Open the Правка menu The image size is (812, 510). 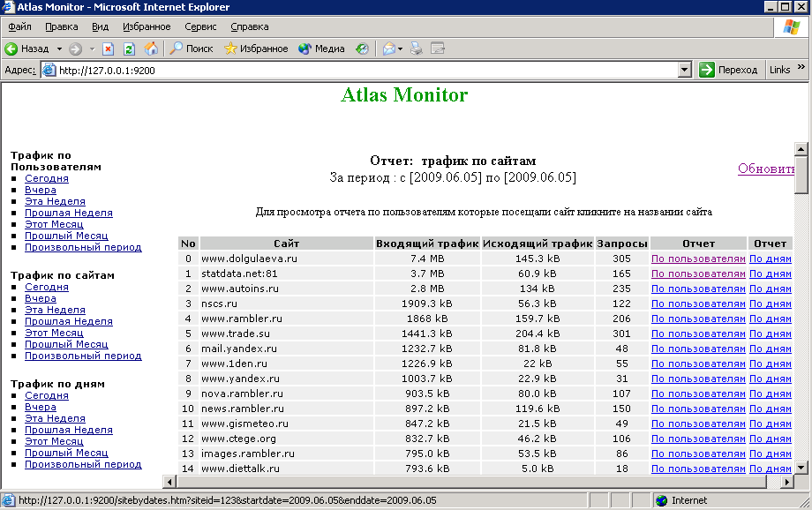[x=62, y=26]
